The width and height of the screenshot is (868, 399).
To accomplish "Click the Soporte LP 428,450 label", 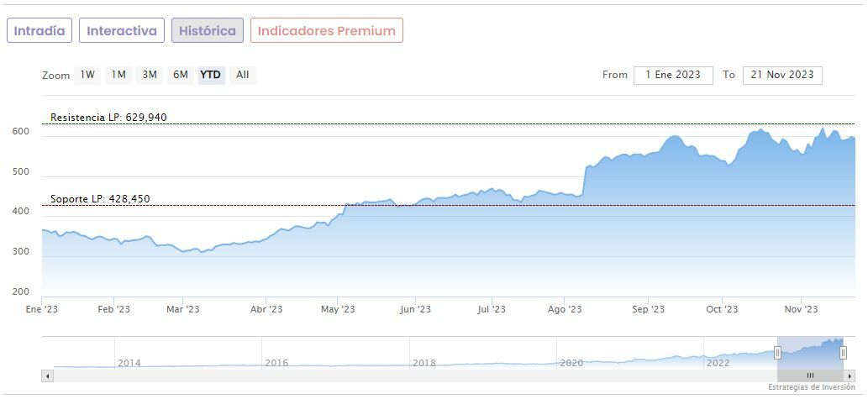I will [x=100, y=199].
